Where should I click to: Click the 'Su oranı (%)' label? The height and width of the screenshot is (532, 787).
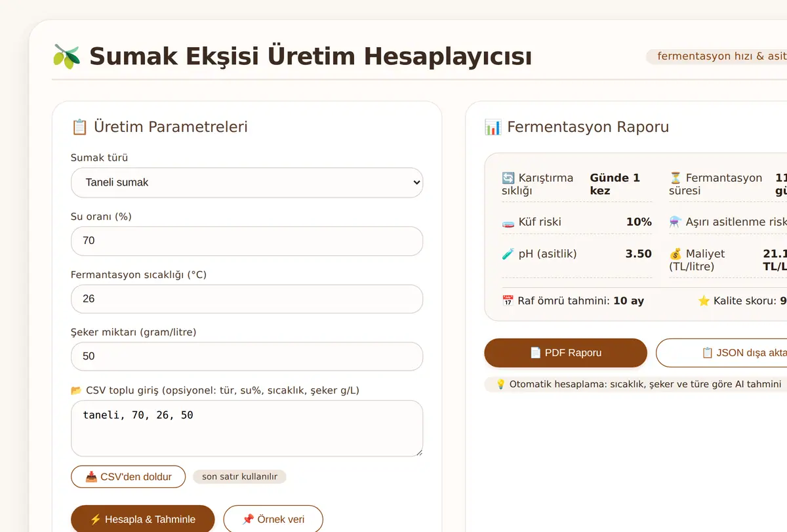[101, 216]
